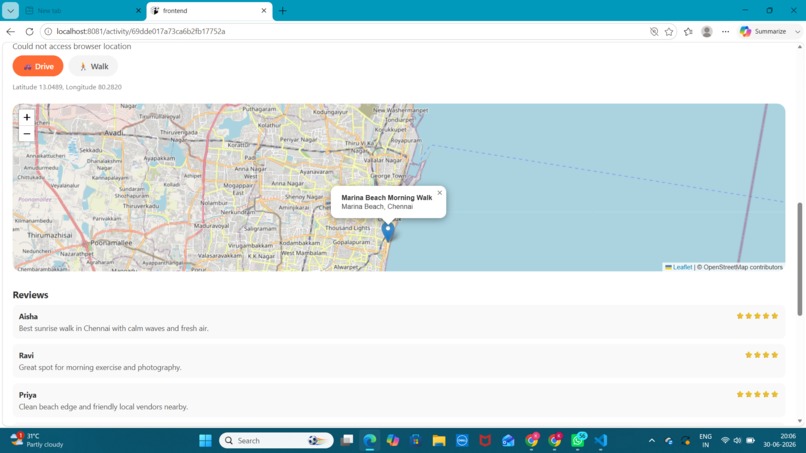806x453 pixels.
Task: Open Microsoft Store from the taskbar
Action: (x=415, y=441)
